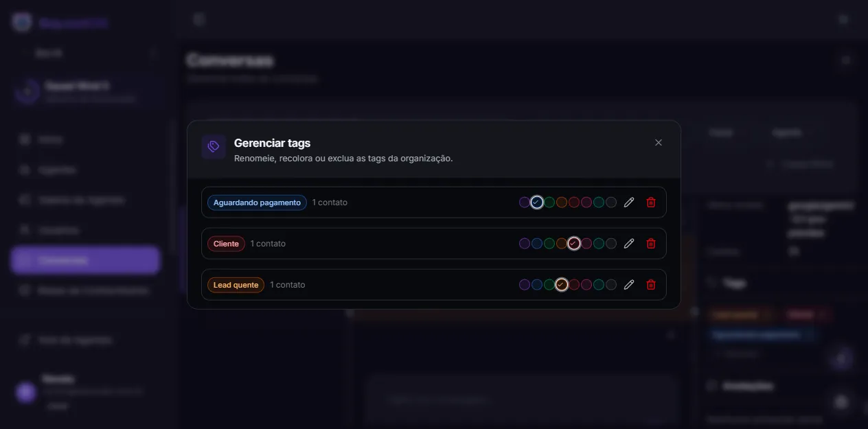Delete the Aguardando pagamento tag
Image resolution: width=868 pixels, height=429 pixels.
[651, 202]
